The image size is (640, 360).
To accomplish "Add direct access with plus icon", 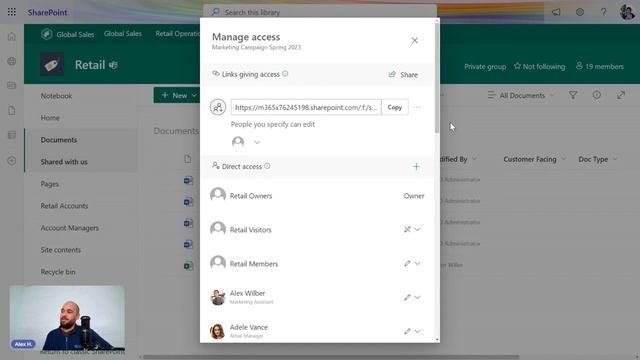I will [416, 167].
